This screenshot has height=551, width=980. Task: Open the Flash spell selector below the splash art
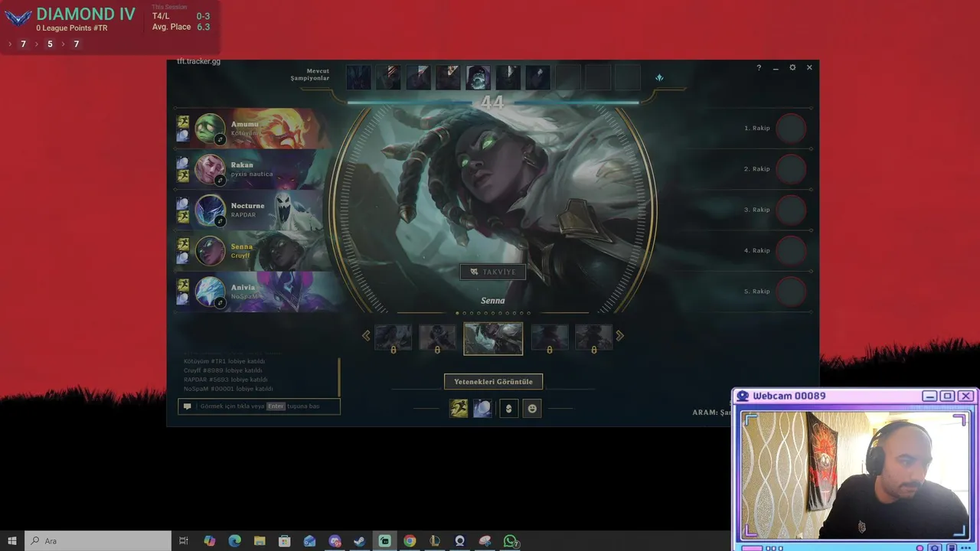[x=459, y=409]
